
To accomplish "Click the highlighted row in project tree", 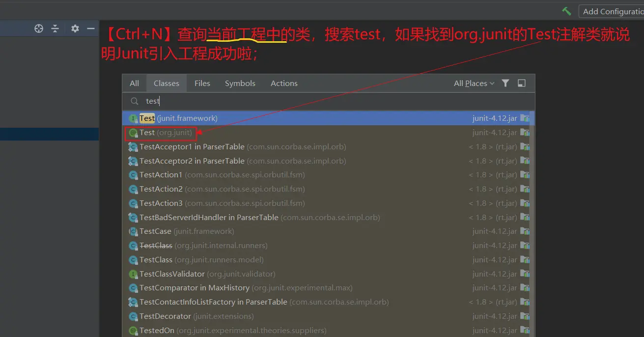I will coord(49,134).
